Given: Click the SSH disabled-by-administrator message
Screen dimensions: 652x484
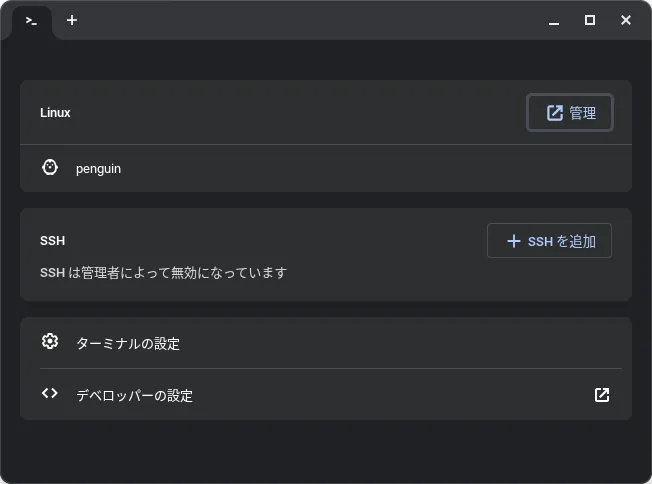Looking at the screenshot, I should [x=163, y=273].
